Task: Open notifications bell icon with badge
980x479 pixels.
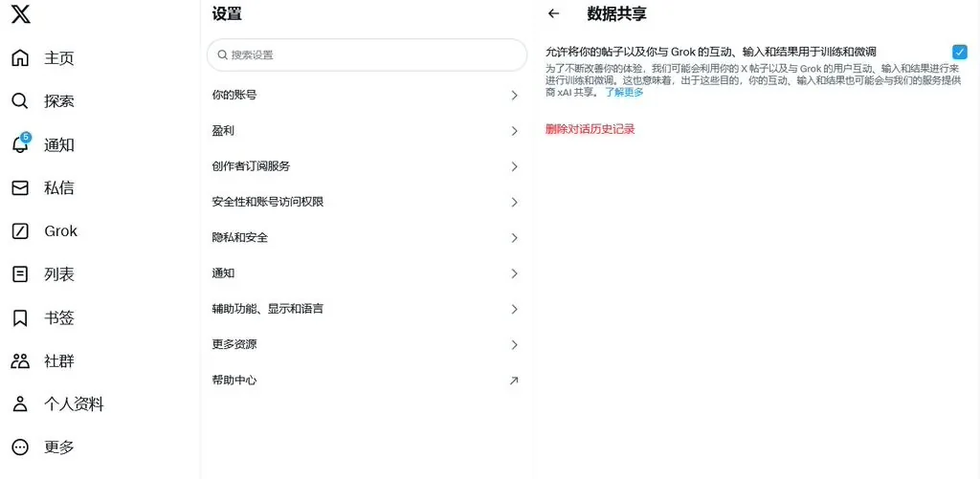Action: tap(21, 143)
